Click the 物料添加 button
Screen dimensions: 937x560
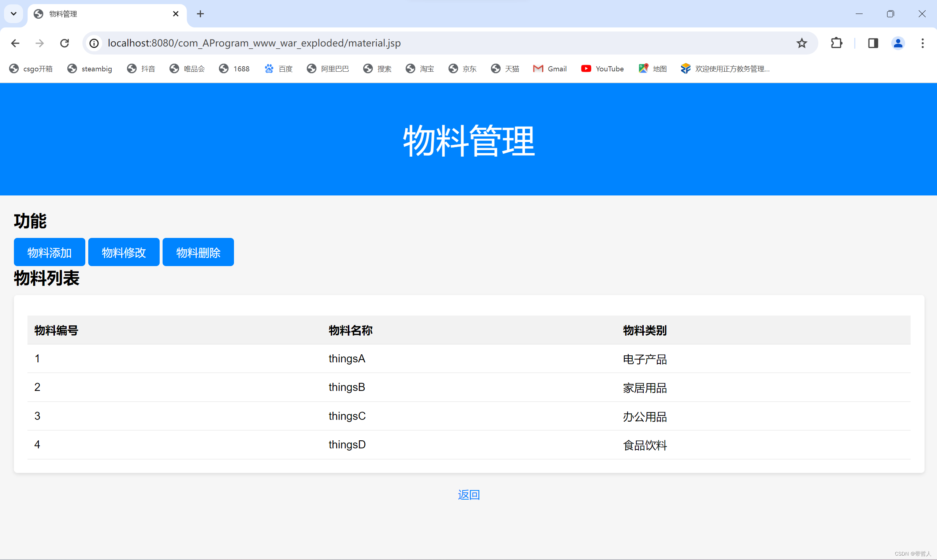pyautogui.click(x=49, y=252)
